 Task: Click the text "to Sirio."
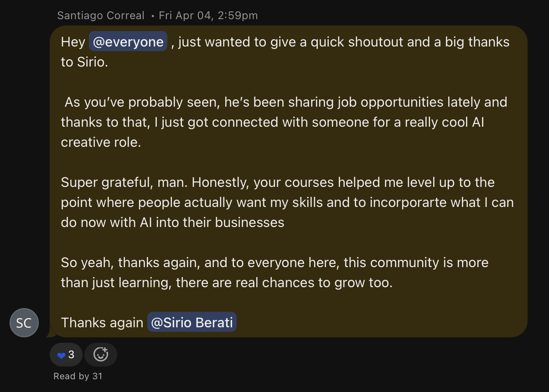pos(84,62)
